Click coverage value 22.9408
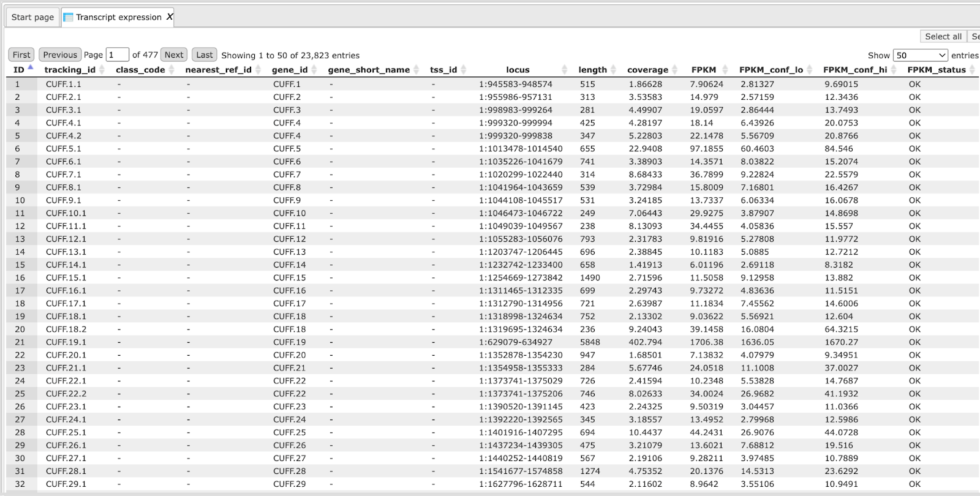Screen dimensions: 980x496 pyautogui.click(x=646, y=149)
